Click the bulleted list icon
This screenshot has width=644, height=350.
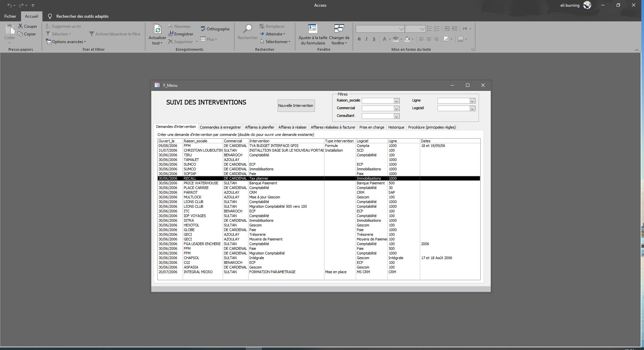[x=430, y=29]
